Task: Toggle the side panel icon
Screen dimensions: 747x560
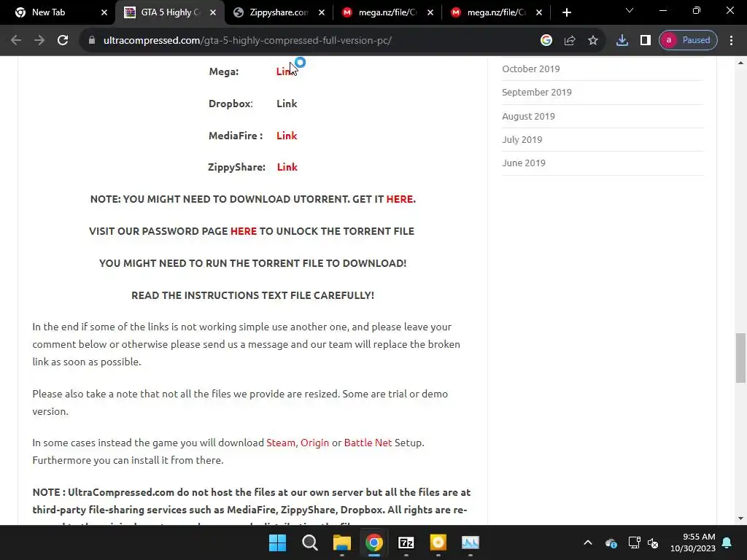Action: click(645, 41)
